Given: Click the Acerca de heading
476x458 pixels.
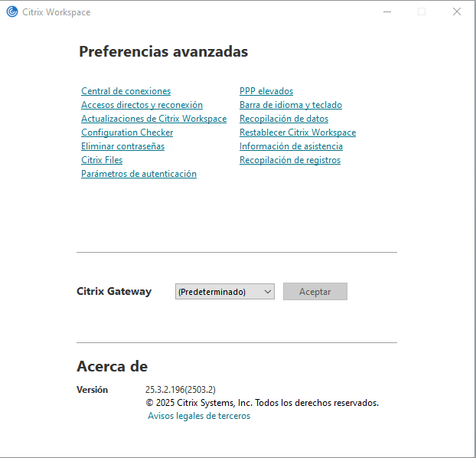Looking at the screenshot, I should coord(112,366).
